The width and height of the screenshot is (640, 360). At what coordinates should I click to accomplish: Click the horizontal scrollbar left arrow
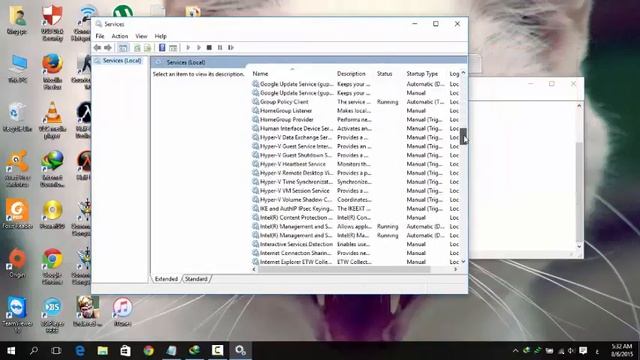coord(254,269)
